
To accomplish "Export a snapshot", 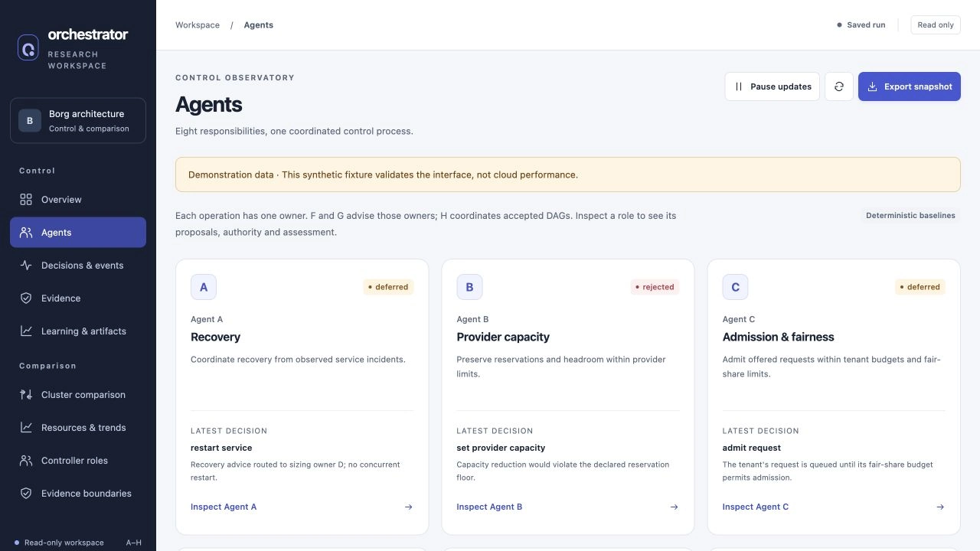I will 910,86.
